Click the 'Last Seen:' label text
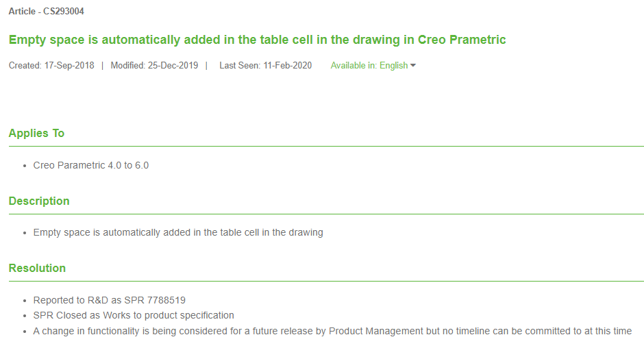644x348 pixels. click(x=240, y=66)
